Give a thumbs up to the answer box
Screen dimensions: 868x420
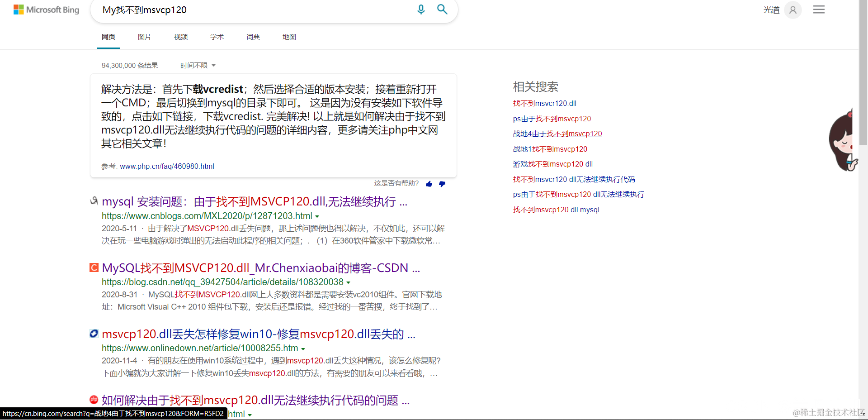tap(429, 184)
